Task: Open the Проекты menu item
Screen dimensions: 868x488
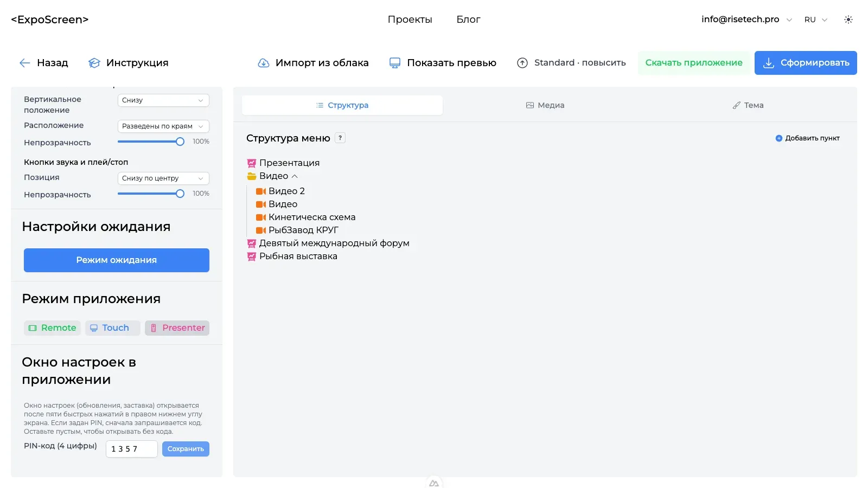Action: pyautogui.click(x=410, y=20)
